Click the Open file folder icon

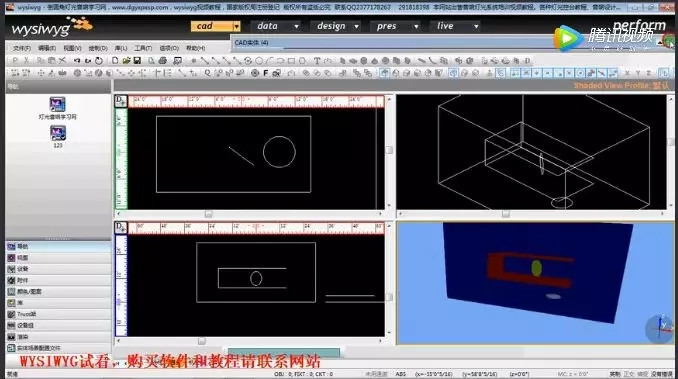126,61
